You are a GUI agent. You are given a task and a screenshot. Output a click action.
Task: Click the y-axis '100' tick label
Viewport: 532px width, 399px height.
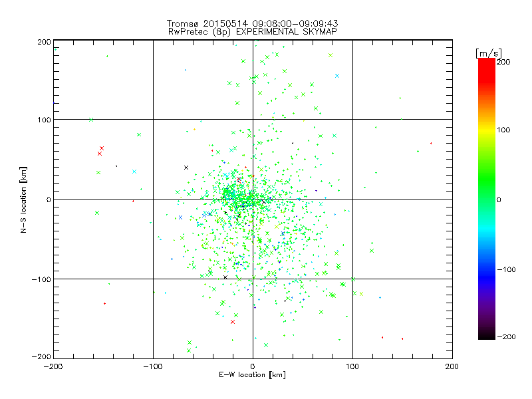[x=44, y=120]
